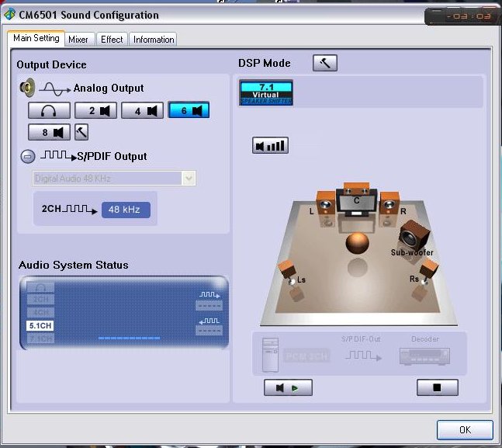Viewport: 502px width, 448px height.
Task: Select the headphone analog output button
Action: 49,110
